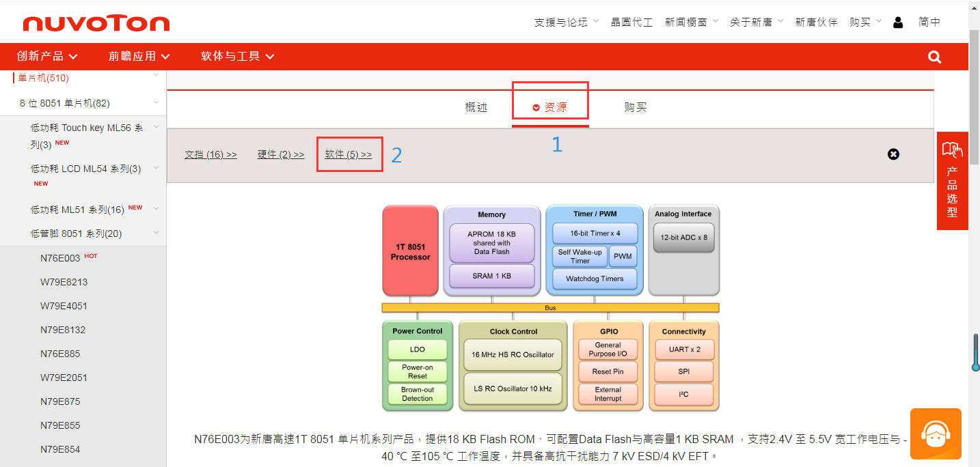This screenshot has width=980, height=467.
Task: Click the resource filter close icon
Action: coord(893,154)
